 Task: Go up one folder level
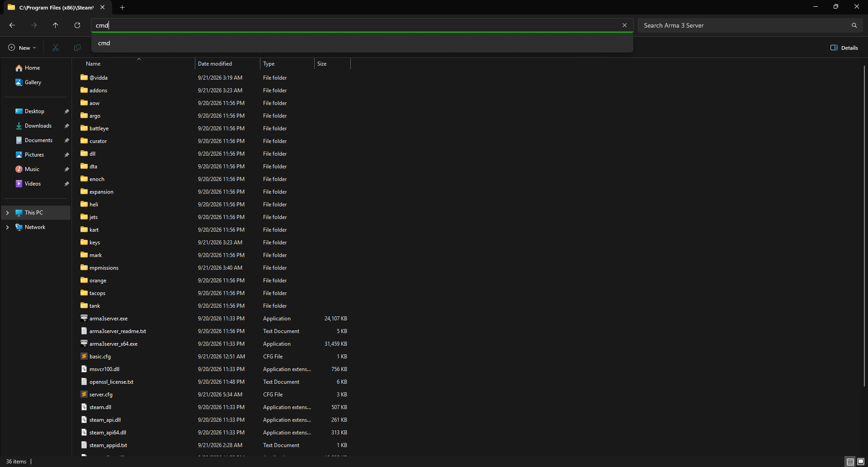point(56,25)
